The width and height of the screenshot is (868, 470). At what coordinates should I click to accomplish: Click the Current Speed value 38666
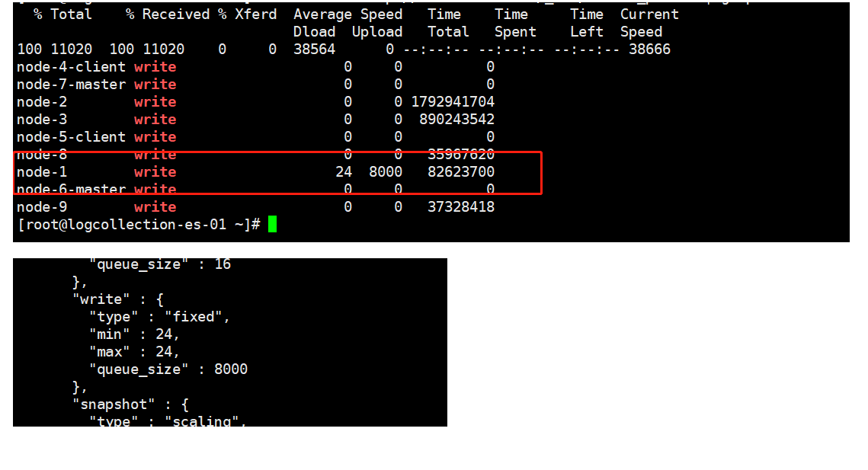coord(650,50)
